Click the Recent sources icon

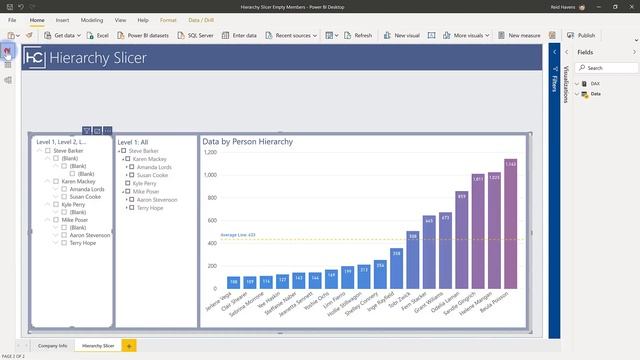pyautogui.click(x=269, y=36)
